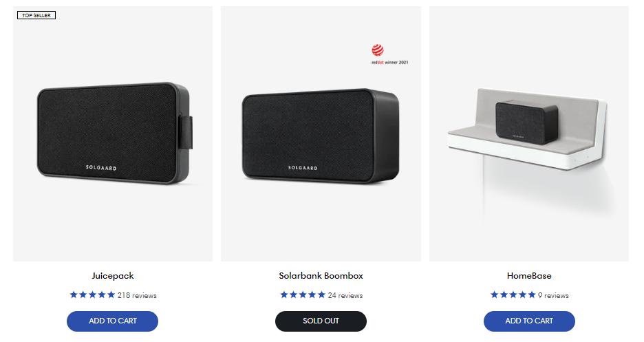Screen dimensions: 644x342
Task: Open the HomeBase product title link
Action: 529,276
